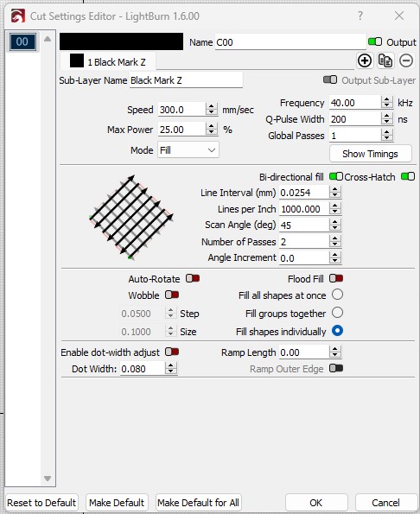Click the Q-Pulse Width field showing 200
420x514 pixels.
tap(355, 119)
